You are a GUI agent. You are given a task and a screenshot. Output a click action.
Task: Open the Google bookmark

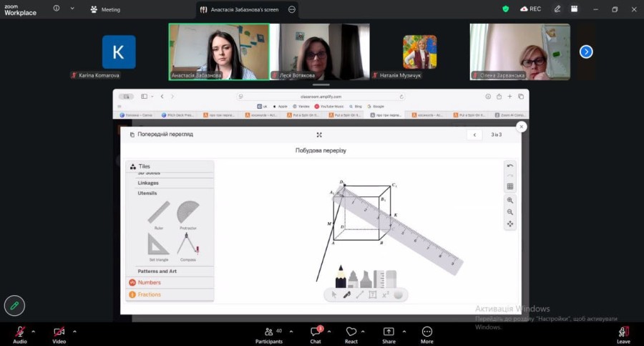[x=376, y=107]
